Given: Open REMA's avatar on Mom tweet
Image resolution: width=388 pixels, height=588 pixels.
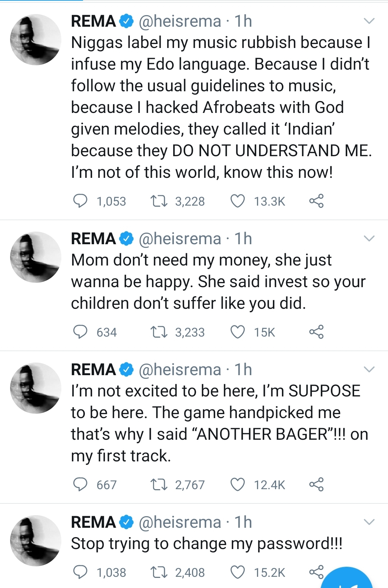Looking at the screenshot, I should [36, 257].
